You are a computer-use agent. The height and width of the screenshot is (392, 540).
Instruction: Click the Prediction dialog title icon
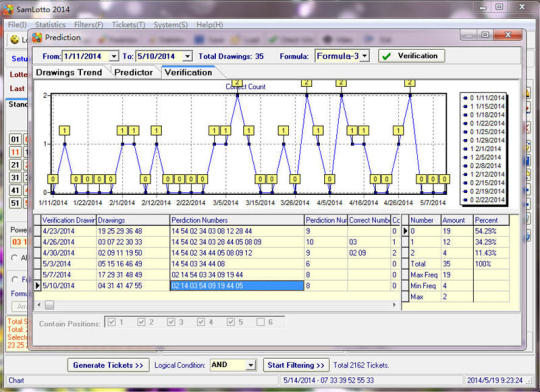[37, 37]
